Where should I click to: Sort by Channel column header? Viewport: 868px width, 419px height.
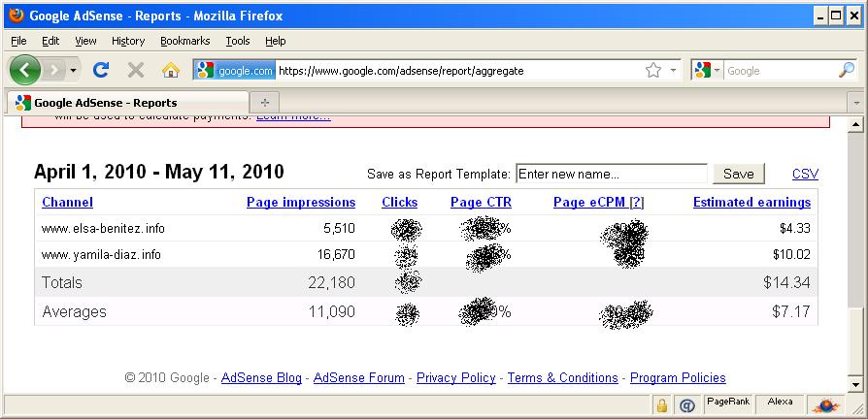[x=68, y=203]
